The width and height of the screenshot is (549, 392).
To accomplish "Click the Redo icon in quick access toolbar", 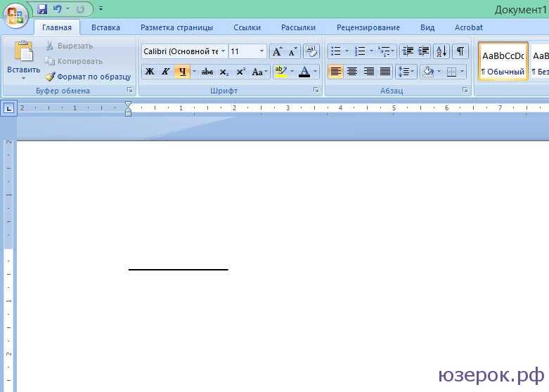I will (81, 9).
